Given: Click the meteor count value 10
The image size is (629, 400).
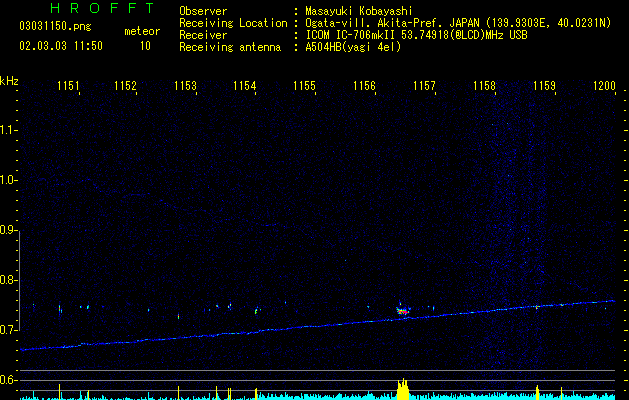Looking at the screenshot, I should tap(145, 46).
